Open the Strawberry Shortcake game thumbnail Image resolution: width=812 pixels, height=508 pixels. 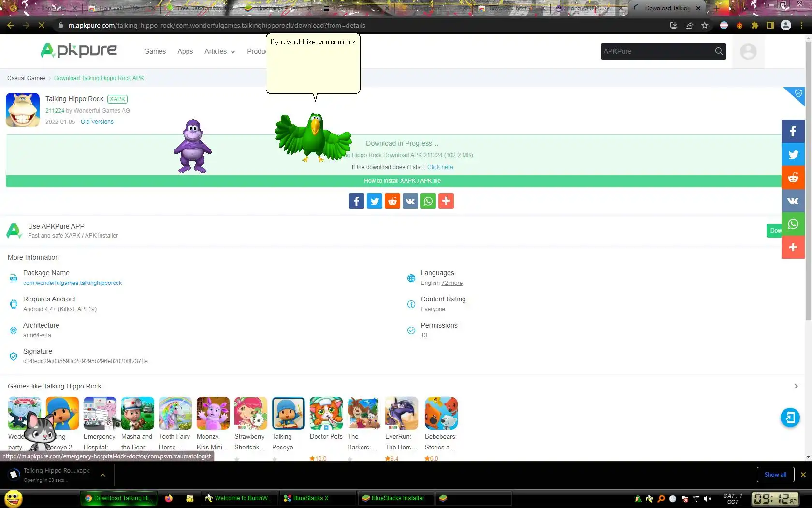(x=251, y=413)
